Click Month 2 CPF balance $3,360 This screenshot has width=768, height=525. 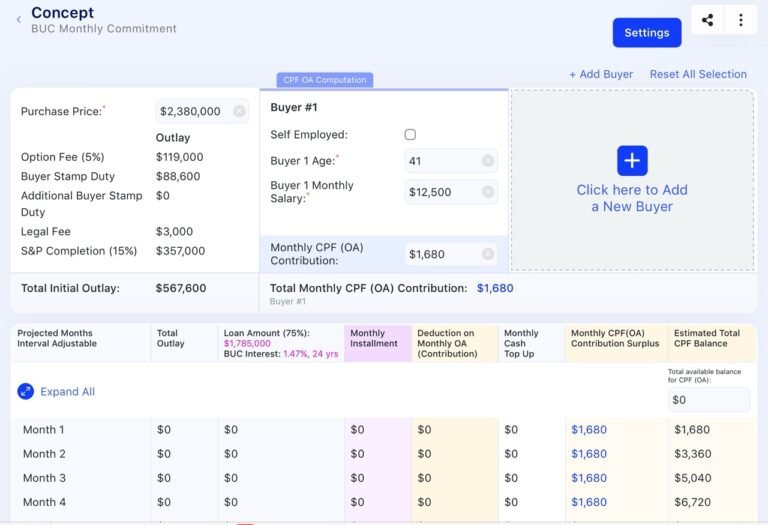(x=693, y=453)
